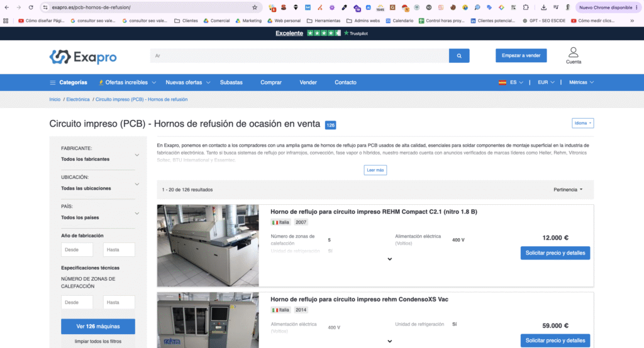Open the rehm CondensoXS Vac listing title
The height and width of the screenshot is (348, 644).
(359, 300)
